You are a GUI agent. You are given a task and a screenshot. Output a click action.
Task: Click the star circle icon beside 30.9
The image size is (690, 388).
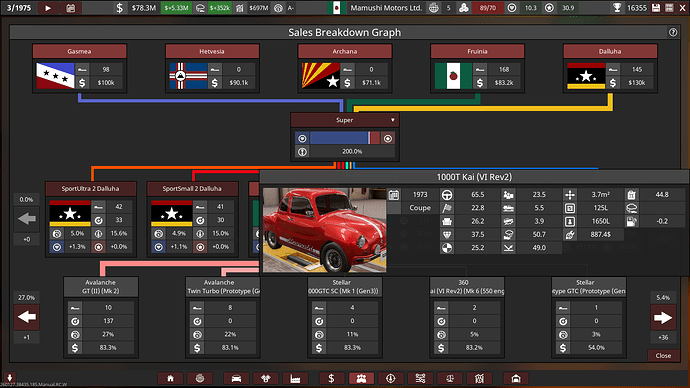click(x=549, y=8)
